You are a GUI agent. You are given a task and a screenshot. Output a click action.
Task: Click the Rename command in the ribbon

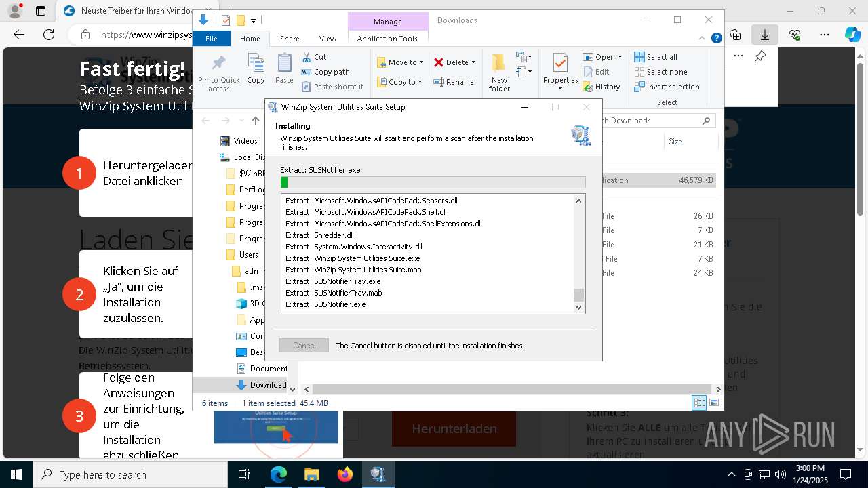[454, 82]
